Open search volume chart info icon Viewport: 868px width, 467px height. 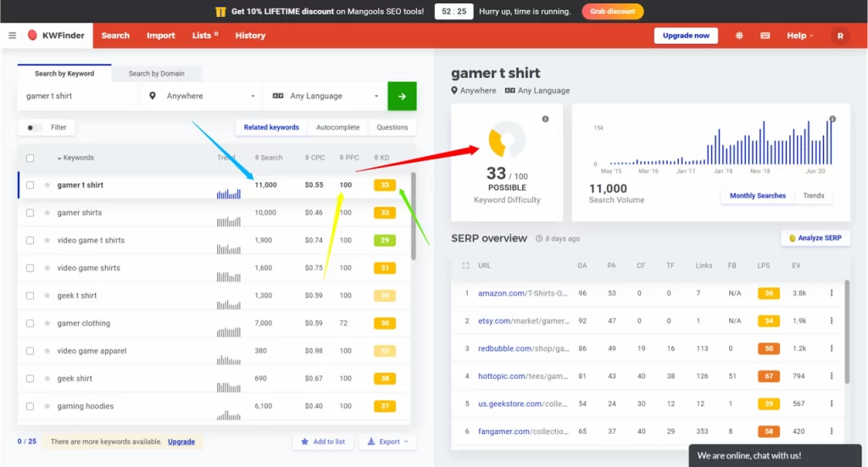[x=832, y=119]
